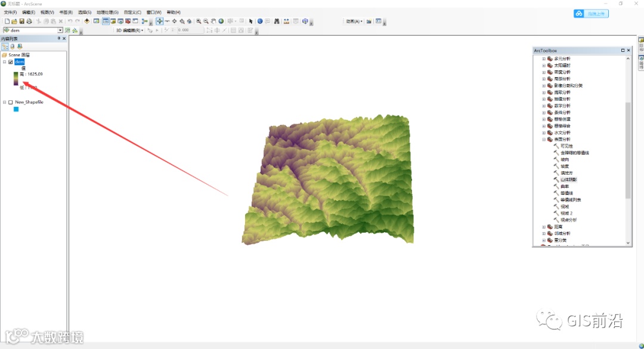644x349 pixels.
Task: Open the 编辑(E) menu
Action: 29,13
